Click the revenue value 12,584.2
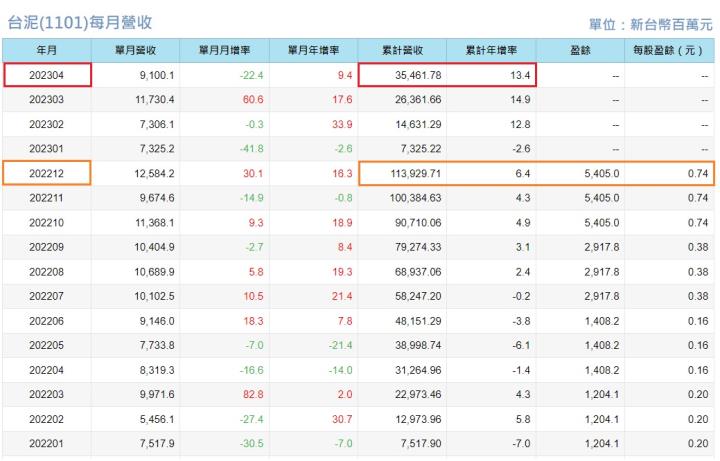 click(155, 174)
